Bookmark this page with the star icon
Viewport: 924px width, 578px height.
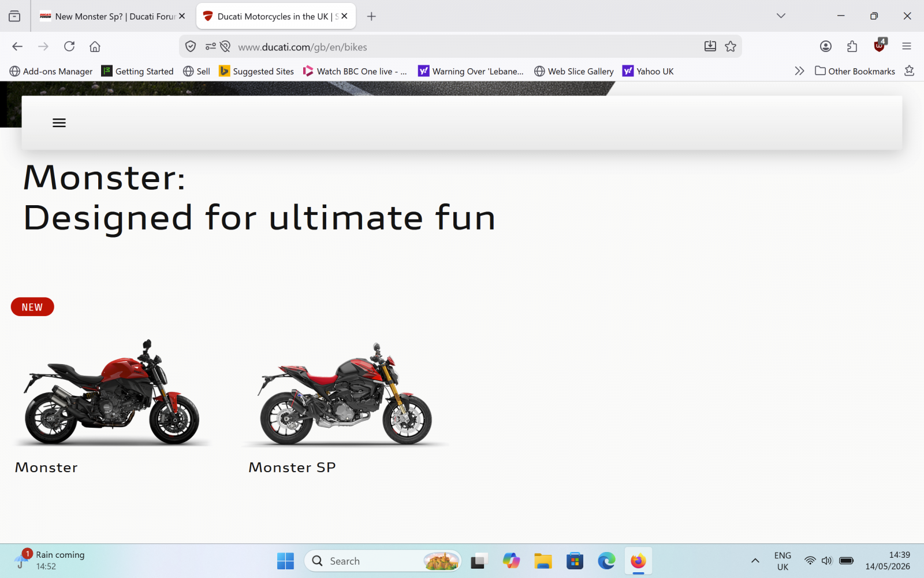(x=731, y=46)
